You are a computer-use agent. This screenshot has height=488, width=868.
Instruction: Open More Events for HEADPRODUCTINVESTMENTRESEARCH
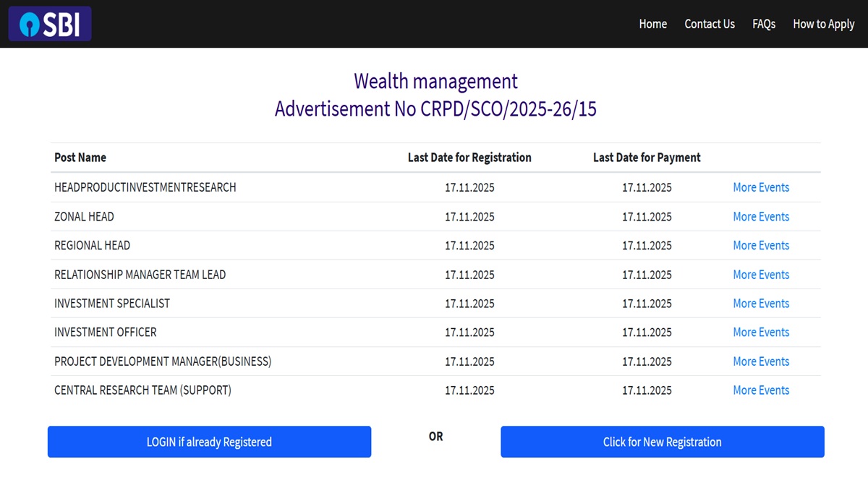click(761, 187)
